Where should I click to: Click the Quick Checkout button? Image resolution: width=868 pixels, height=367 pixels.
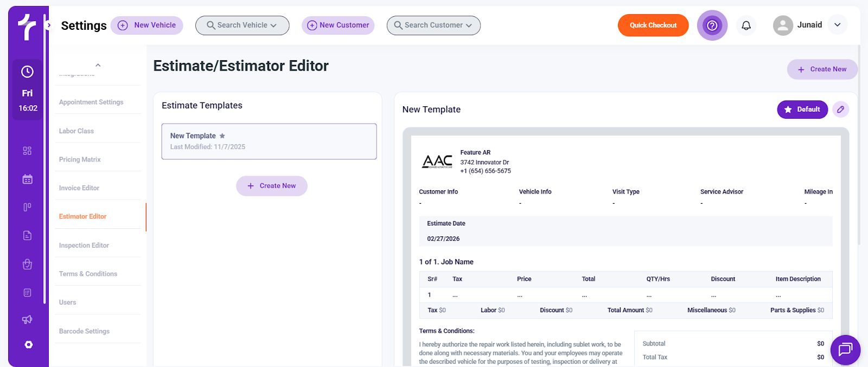click(x=653, y=25)
